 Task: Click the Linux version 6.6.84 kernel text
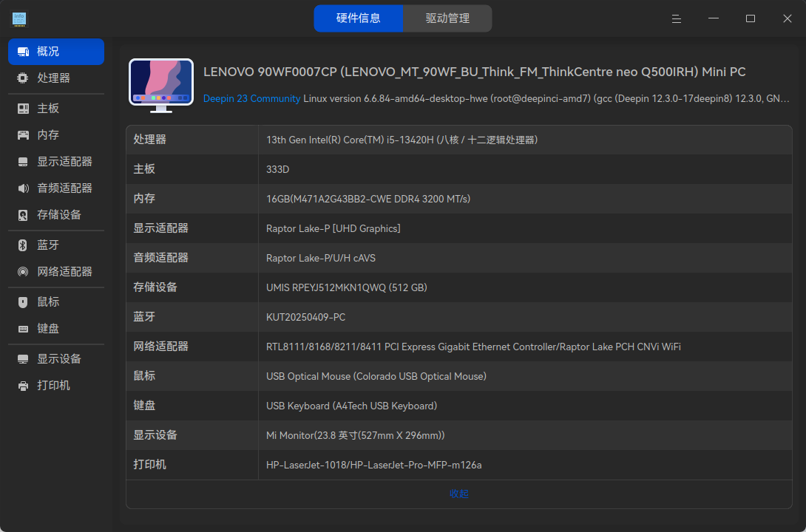coord(546,98)
